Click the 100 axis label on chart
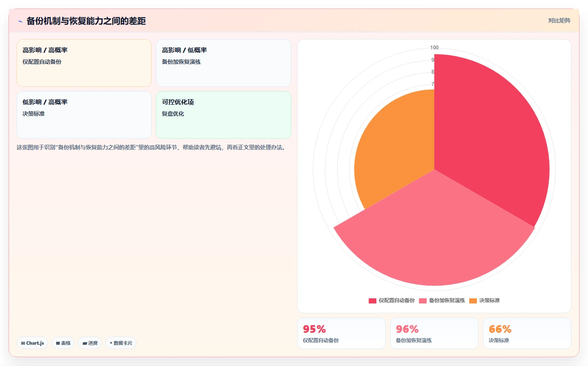The width and height of the screenshot is (588, 366). (434, 48)
